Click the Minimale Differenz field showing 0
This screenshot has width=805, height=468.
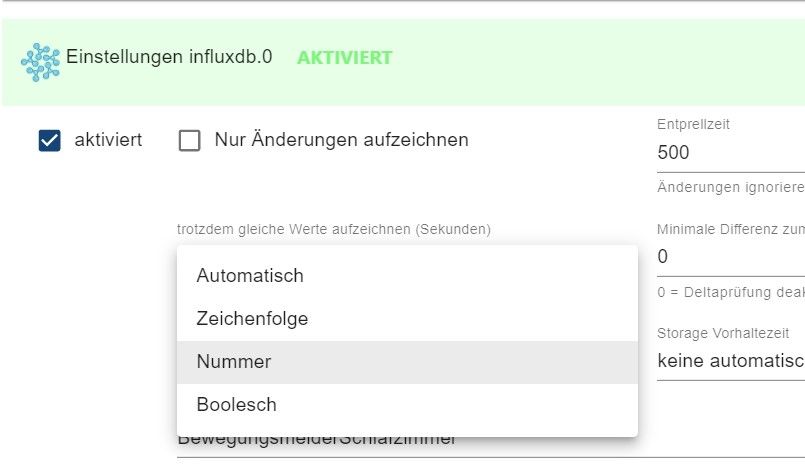[x=730, y=257]
